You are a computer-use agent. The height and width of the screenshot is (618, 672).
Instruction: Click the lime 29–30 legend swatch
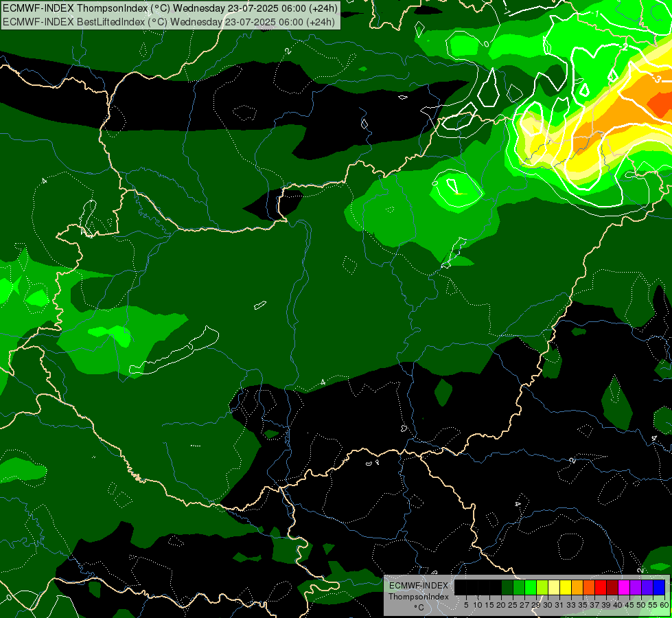[542, 588]
